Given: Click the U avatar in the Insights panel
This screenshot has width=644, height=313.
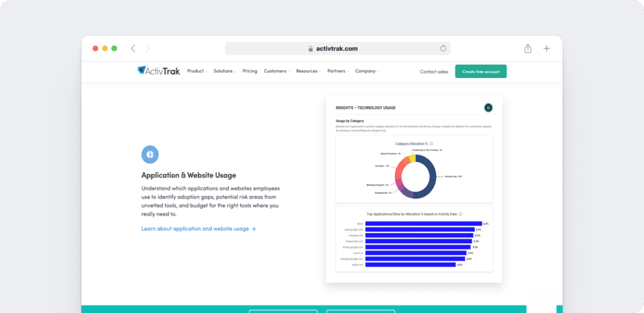Looking at the screenshot, I should [x=488, y=108].
